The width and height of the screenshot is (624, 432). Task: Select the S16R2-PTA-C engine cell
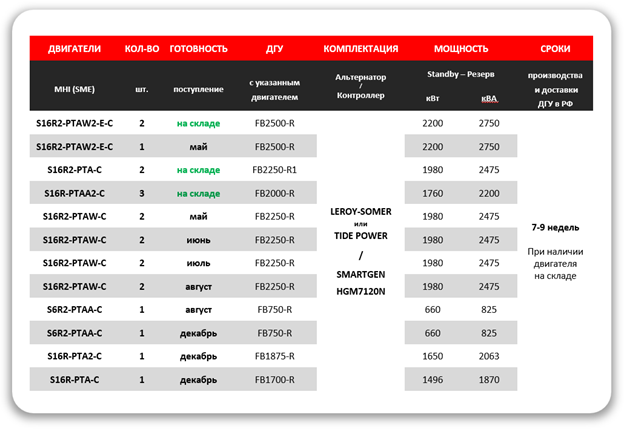75,169
